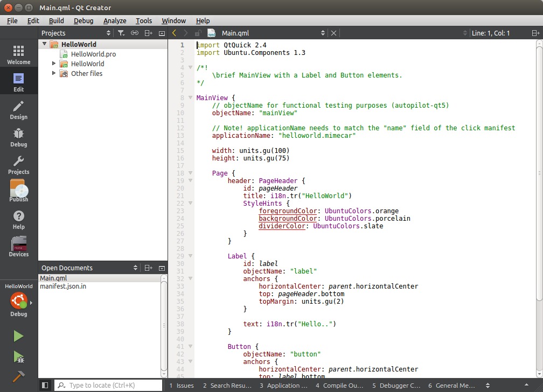Open the symbol selector dropdown near Line indicator
This screenshot has height=392, width=543.
(x=465, y=33)
